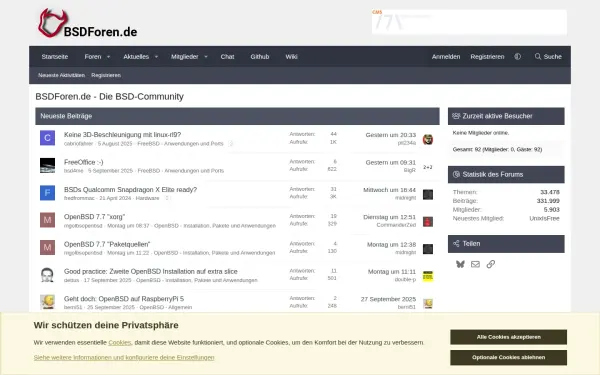Open avatar beside RaspberryPi 5 thread

coord(47,302)
